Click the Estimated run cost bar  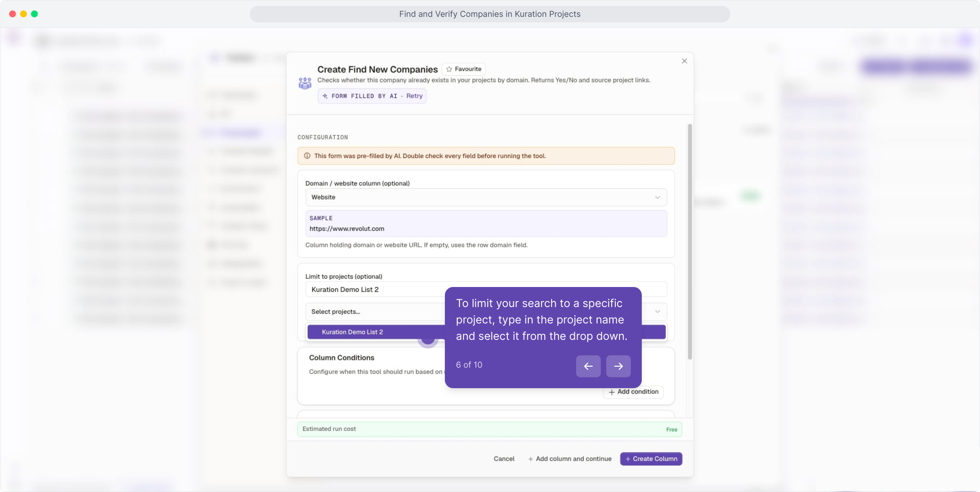[x=490, y=429]
